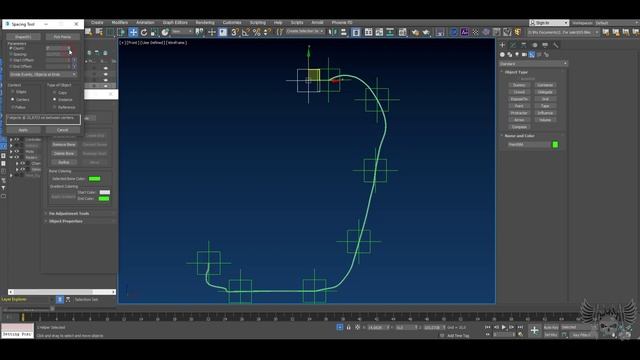
Task: Select the Shapes category icon
Action: [510, 54]
